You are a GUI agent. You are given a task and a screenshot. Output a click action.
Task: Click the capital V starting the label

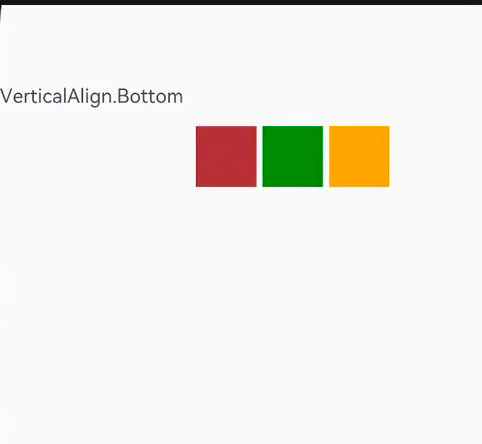(6, 96)
